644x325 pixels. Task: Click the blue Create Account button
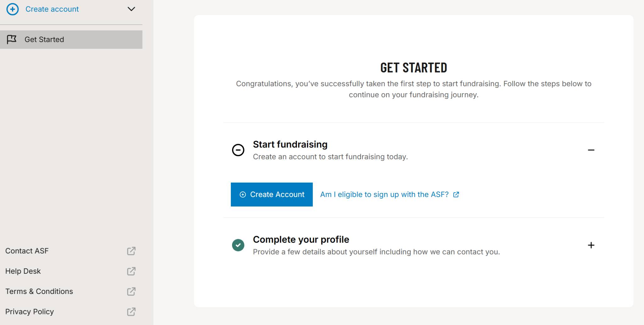pyautogui.click(x=272, y=195)
